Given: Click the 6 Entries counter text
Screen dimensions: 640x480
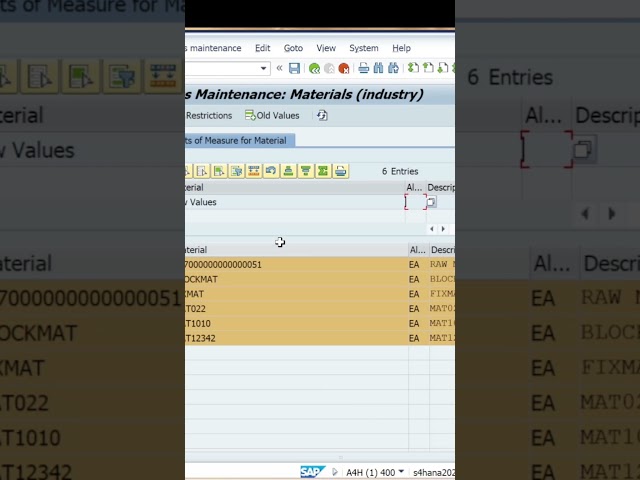Looking at the screenshot, I should click(400, 171).
